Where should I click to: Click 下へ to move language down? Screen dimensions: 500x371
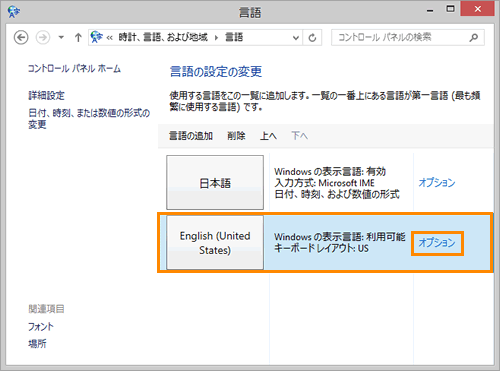[299, 136]
